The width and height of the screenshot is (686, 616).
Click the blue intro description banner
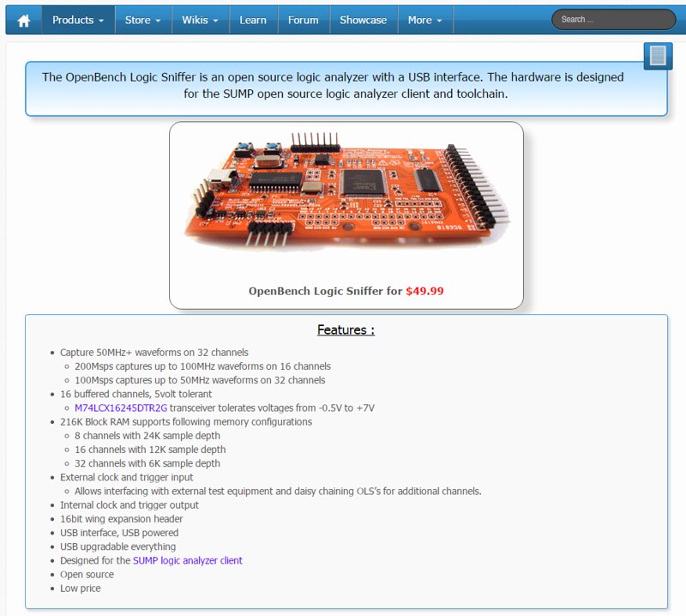346,86
